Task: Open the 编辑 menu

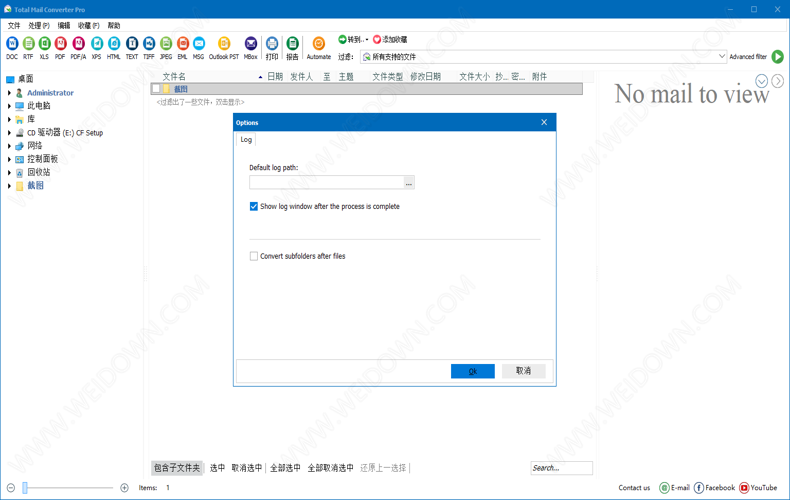Action: pos(64,25)
